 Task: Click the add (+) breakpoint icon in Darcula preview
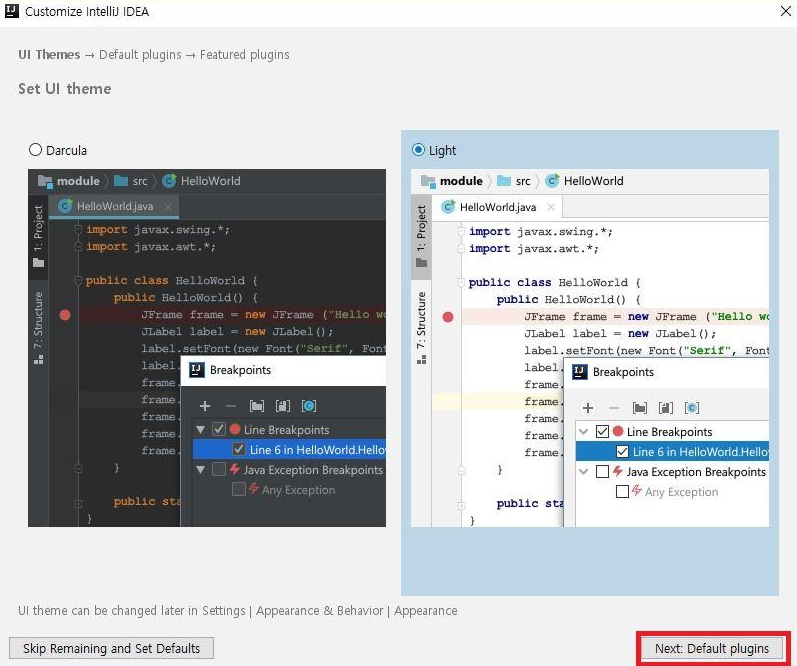[205, 406]
